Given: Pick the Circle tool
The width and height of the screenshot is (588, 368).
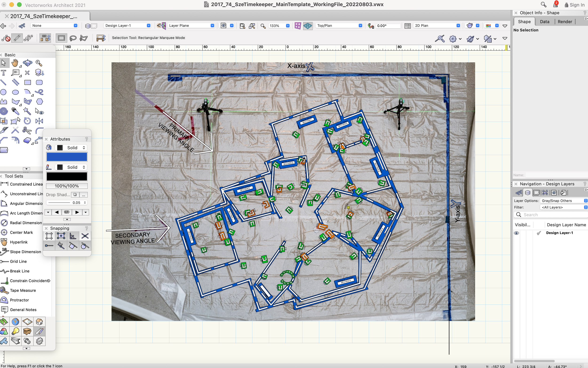Looking at the screenshot, I should point(3,92).
